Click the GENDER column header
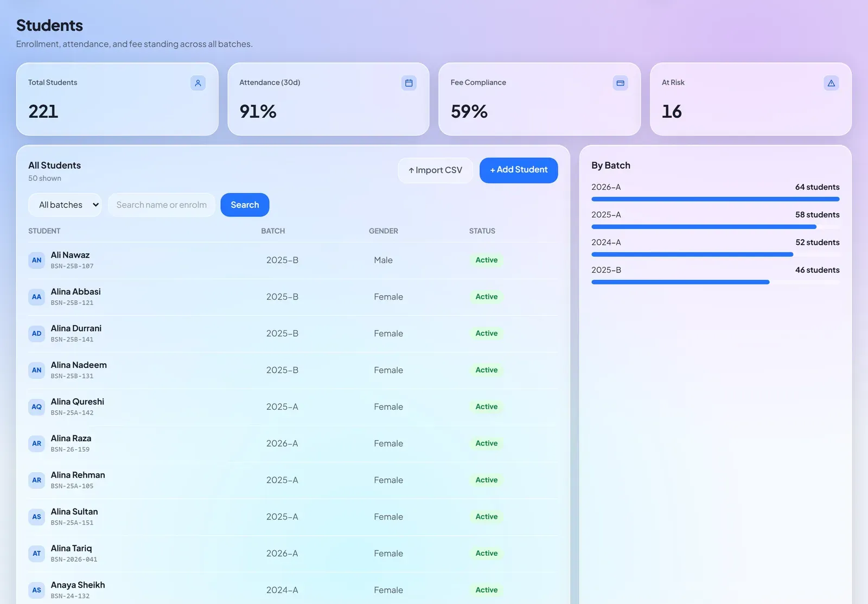The width and height of the screenshot is (868, 604). click(x=384, y=231)
